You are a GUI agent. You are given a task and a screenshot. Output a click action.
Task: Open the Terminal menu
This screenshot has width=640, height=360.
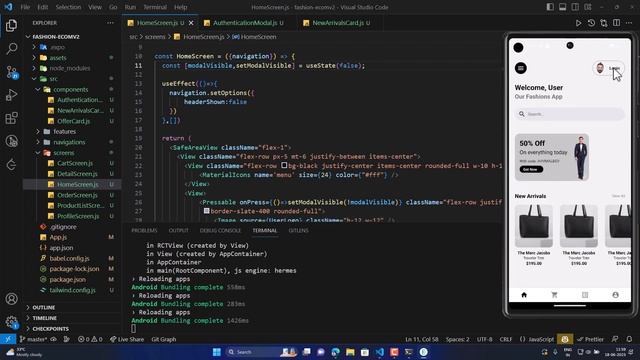(155, 7)
